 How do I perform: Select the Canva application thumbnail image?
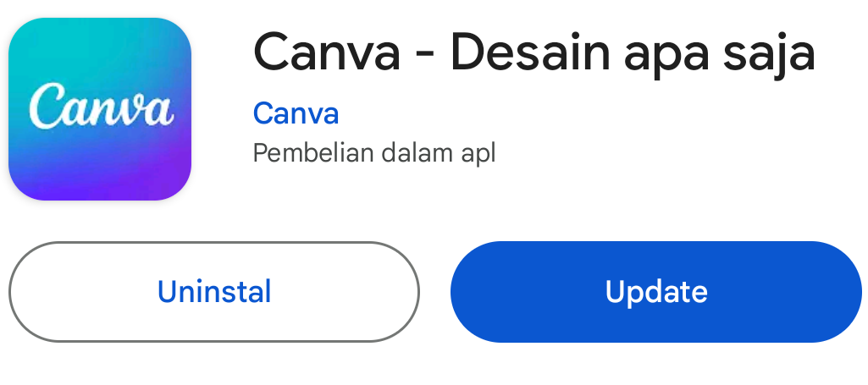(x=100, y=109)
